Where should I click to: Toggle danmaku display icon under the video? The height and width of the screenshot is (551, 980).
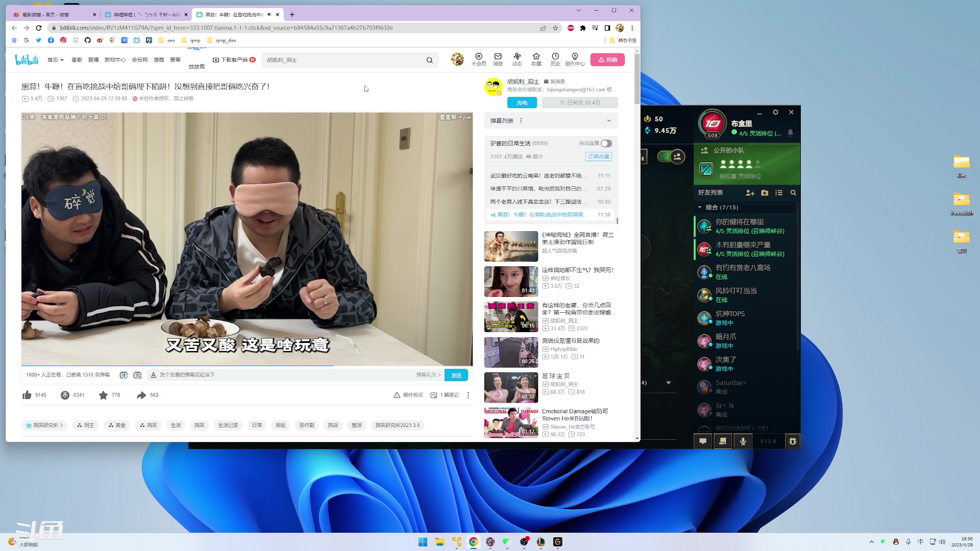(x=124, y=375)
